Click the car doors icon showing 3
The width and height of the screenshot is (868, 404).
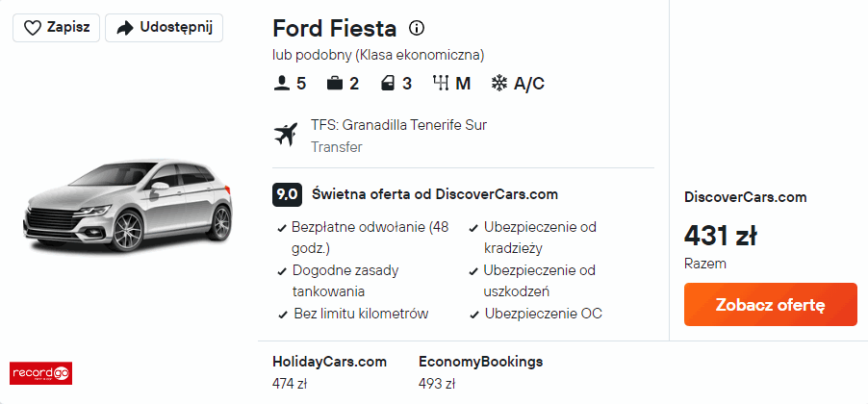388,84
